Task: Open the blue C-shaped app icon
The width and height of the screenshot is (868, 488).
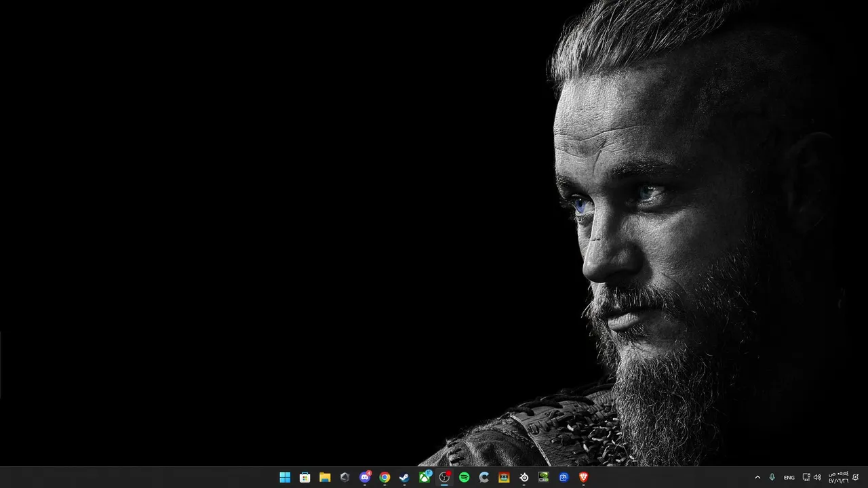Action: click(484, 477)
